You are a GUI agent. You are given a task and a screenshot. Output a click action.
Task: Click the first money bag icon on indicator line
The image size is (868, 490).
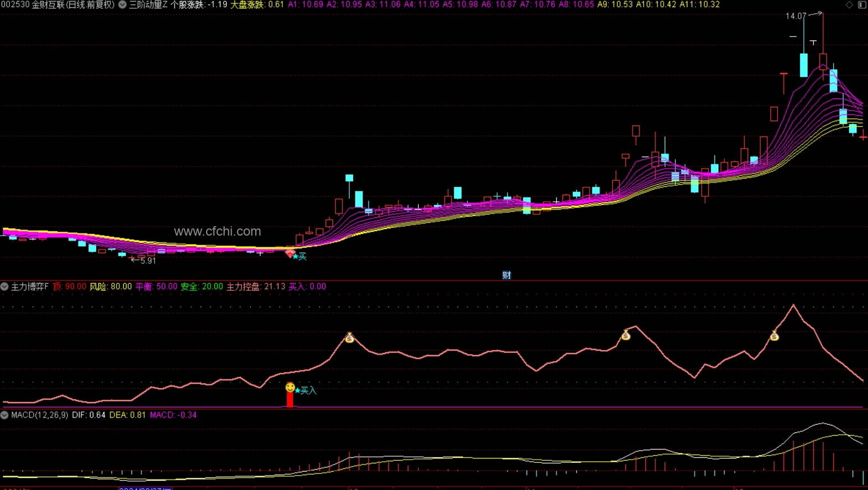click(349, 337)
